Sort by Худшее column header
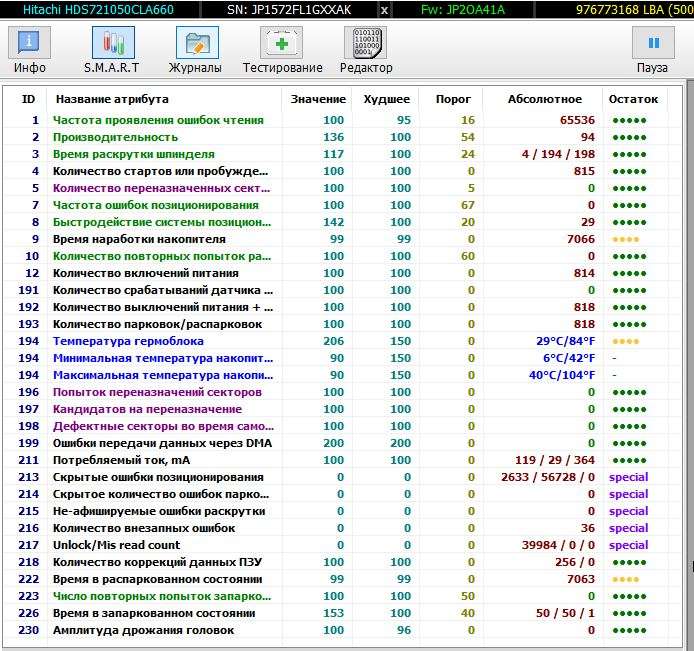Screen dimensions: 694x651 pos(387,99)
